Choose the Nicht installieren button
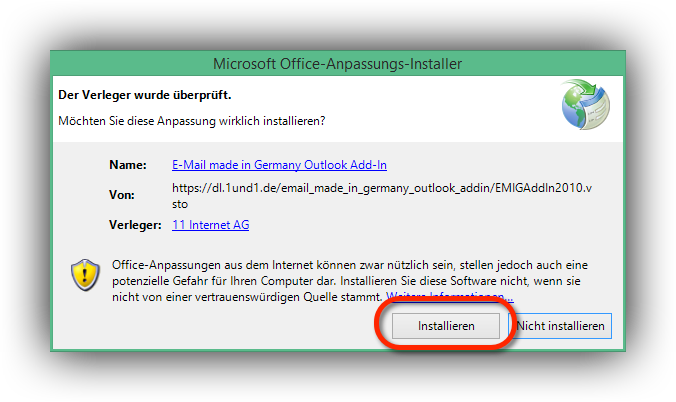The image size is (676, 402). pyautogui.click(x=560, y=326)
